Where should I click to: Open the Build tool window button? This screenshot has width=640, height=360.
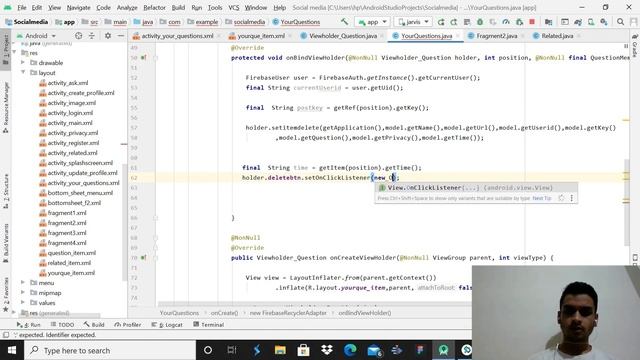[x=94, y=324]
